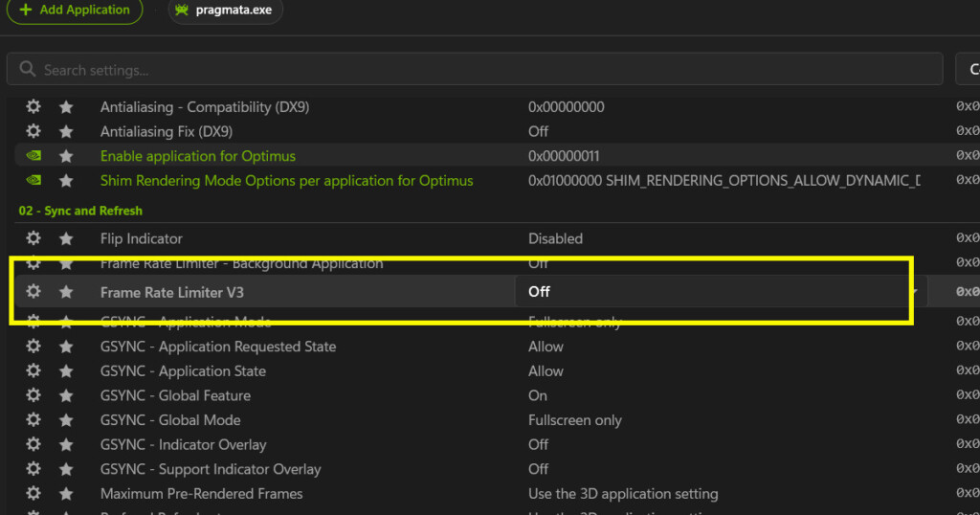Select GSYNC - Support Indicator Overlay setting name
Viewport: 980px width, 515px height.
click(211, 469)
